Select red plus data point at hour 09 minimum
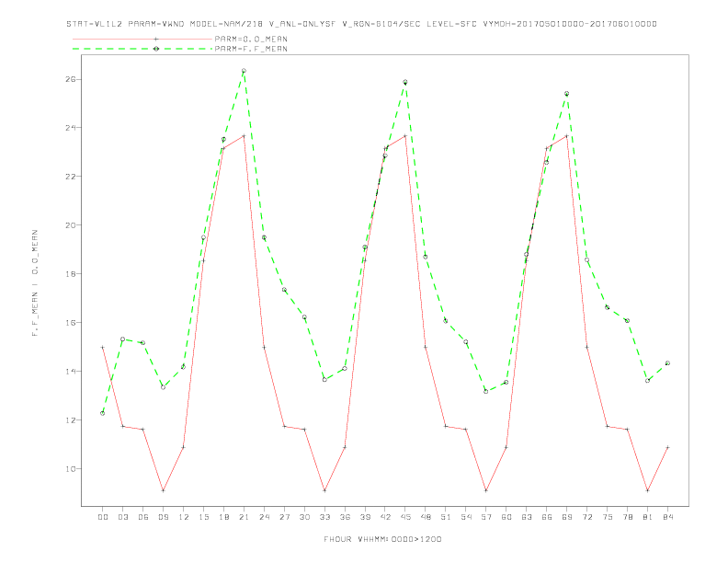The width and height of the screenshot is (728, 563). (x=163, y=490)
